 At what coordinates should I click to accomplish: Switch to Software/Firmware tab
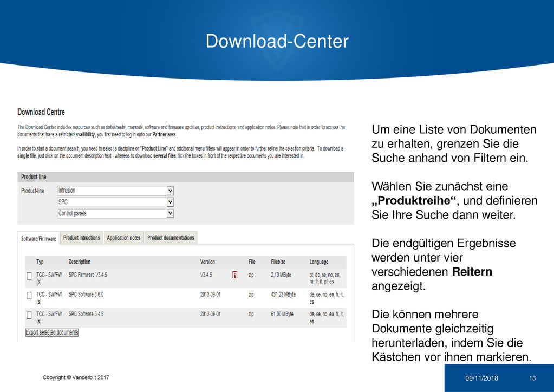38,238
